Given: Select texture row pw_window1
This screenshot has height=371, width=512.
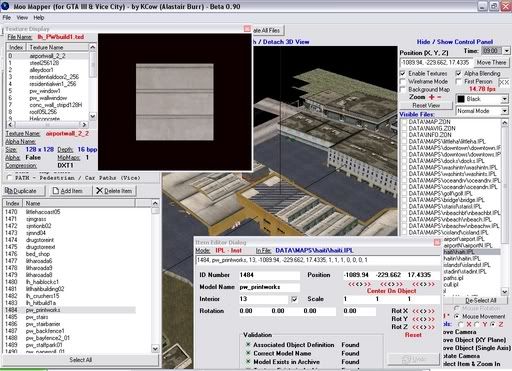Looking at the screenshot, I should (47, 91).
